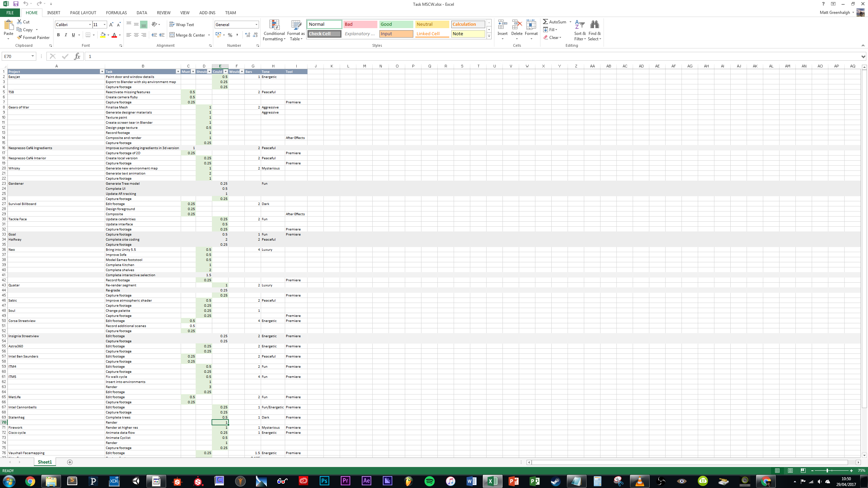Switch to the FORMULAS ribbon tab
The height and width of the screenshot is (488, 868).
(x=116, y=13)
